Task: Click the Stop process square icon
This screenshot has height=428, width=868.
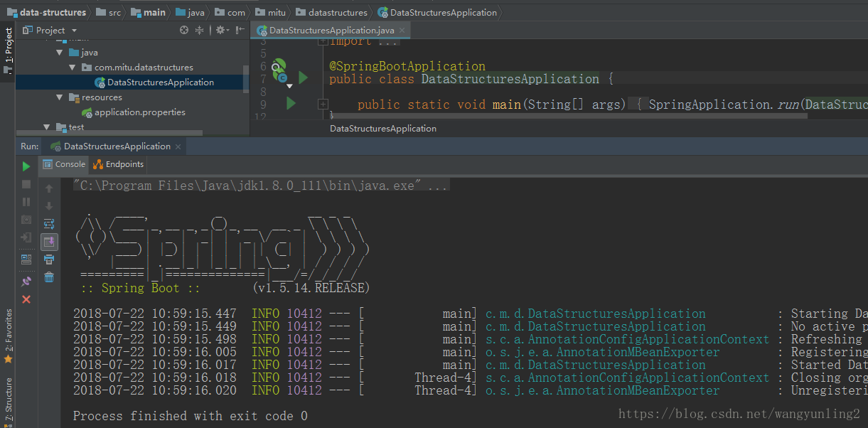Action: coord(26,184)
